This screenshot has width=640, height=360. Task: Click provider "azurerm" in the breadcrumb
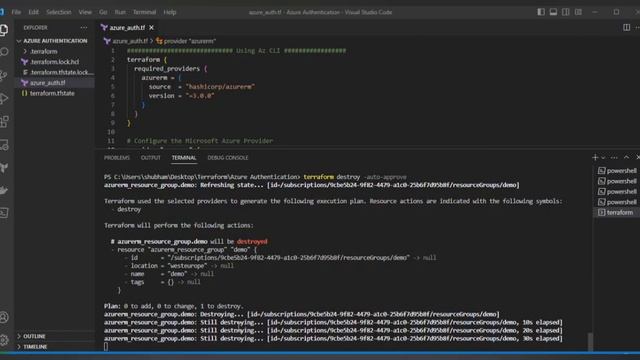coord(190,41)
